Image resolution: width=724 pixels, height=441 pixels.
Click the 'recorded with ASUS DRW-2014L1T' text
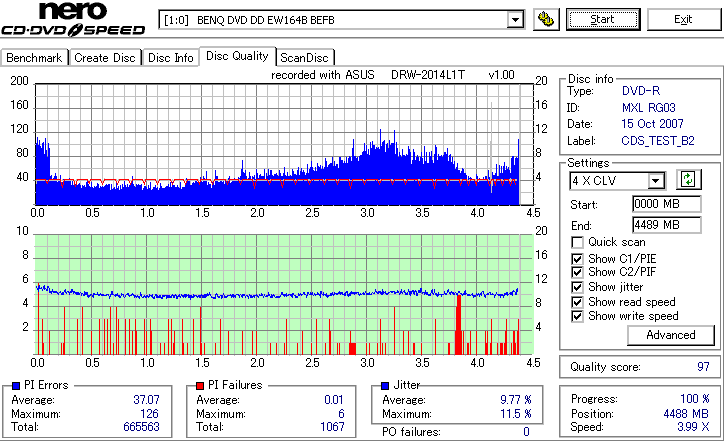point(368,75)
